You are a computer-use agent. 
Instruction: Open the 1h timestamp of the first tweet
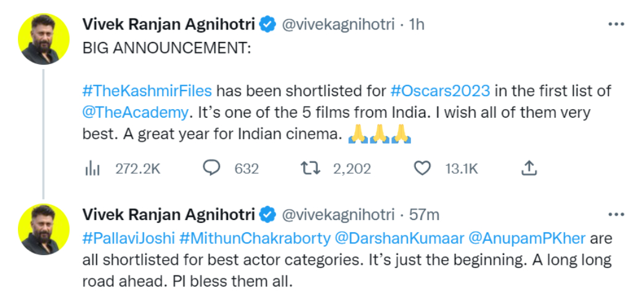click(417, 25)
